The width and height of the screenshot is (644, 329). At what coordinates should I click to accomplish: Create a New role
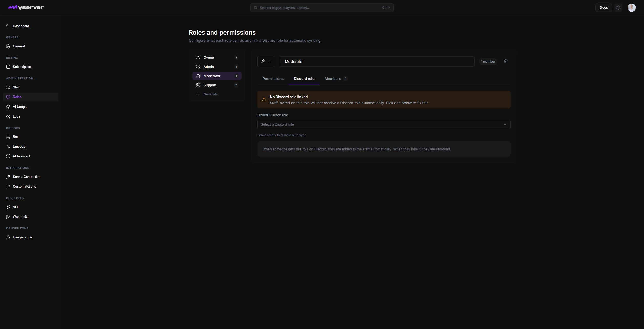[x=217, y=94]
